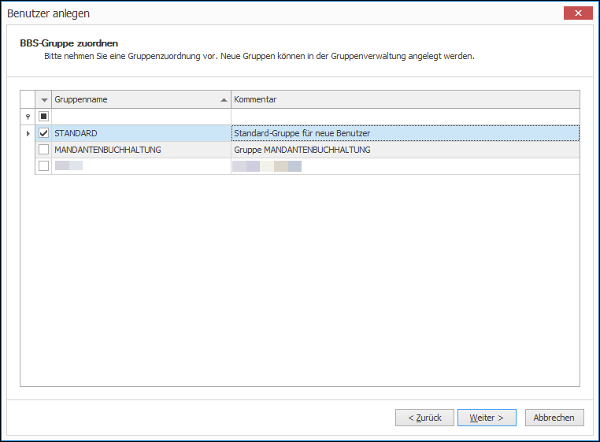Click the Kommentar filter input field
Viewport: 600px width, 442px height.
coord(405,116)
